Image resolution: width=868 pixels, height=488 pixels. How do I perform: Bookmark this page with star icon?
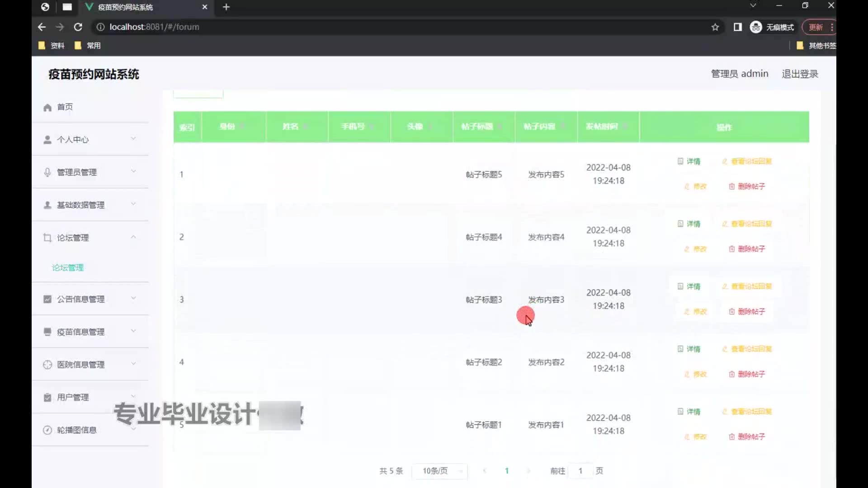[x=715, y=27]
